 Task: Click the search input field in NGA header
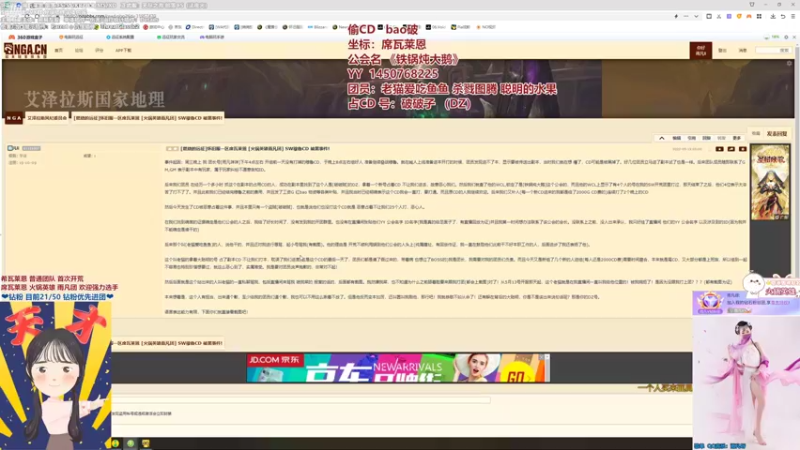(772, 51)
